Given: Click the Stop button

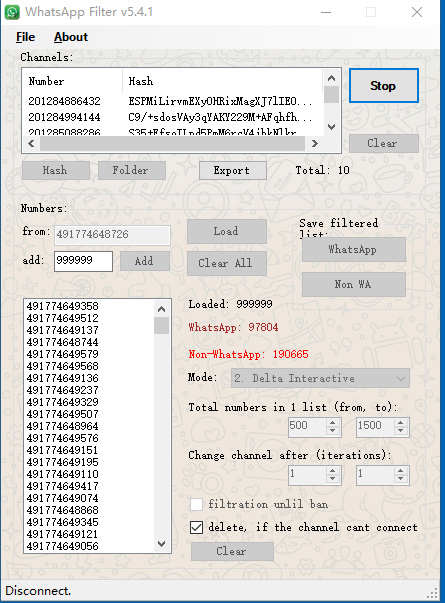Looking at the screenshot, I should click(383, 85).
